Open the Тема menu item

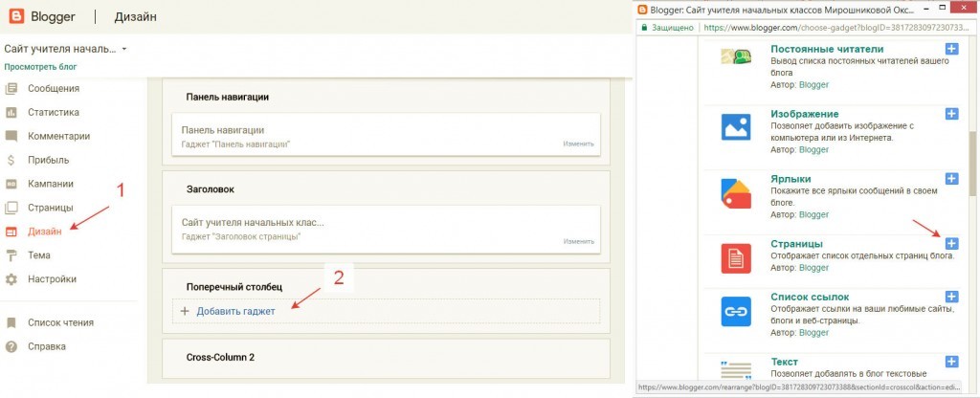39,254
